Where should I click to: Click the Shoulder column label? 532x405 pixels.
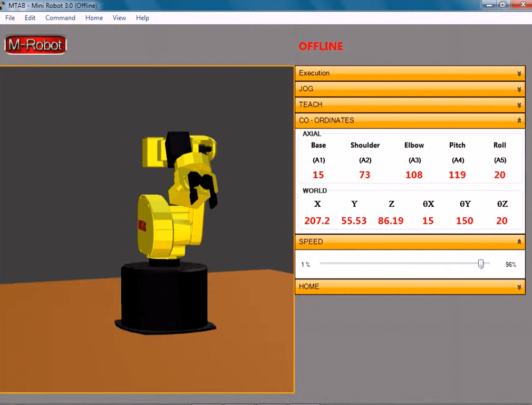point(365,146)
